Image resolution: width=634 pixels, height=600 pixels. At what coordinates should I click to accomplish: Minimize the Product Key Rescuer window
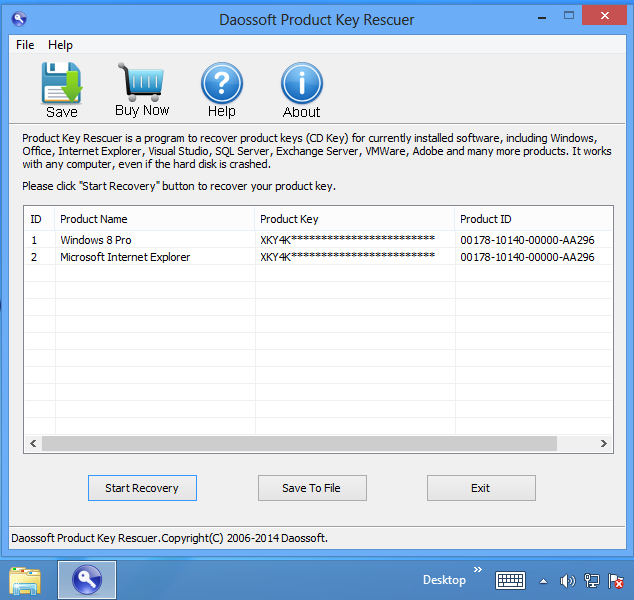pos(542,17)
